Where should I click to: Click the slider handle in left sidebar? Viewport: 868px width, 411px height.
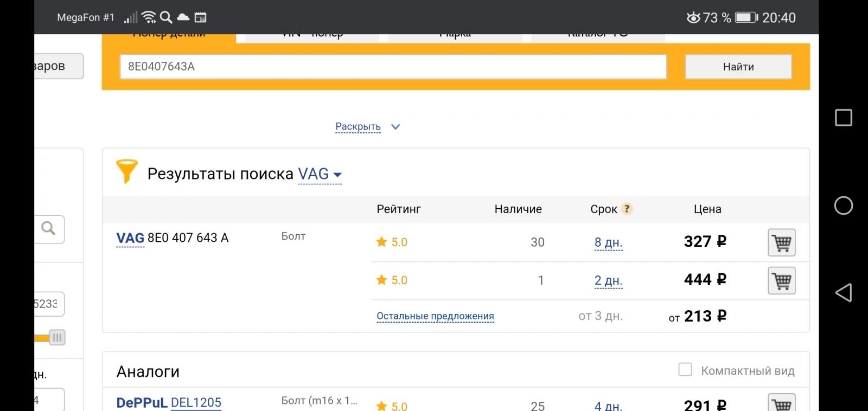pyautogui.click(x=57, y=337)
